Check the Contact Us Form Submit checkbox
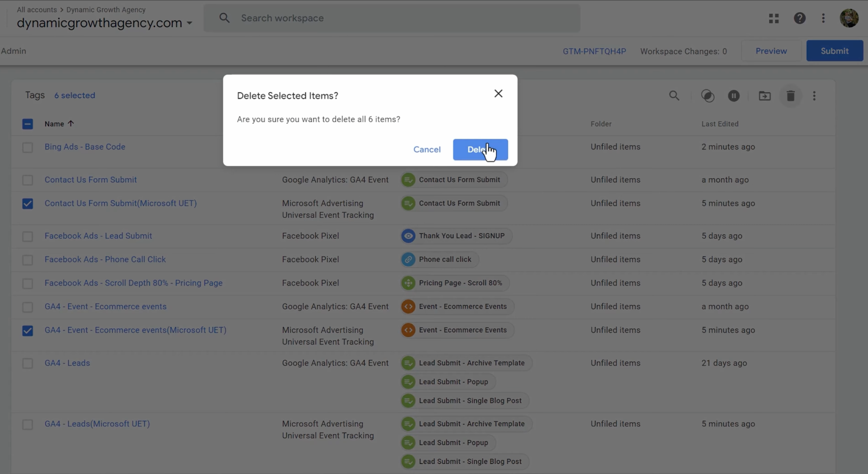 (28, 180)
